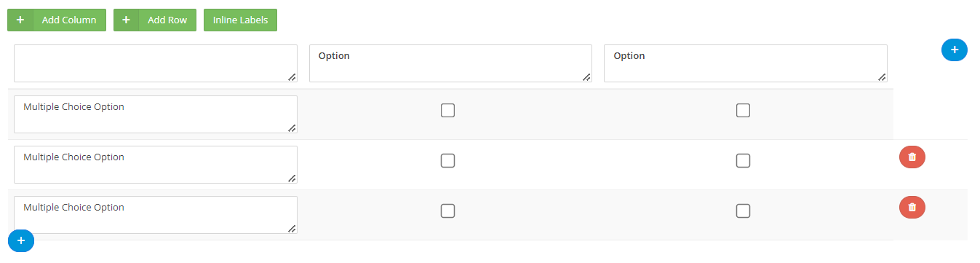Enable third row's second Option checkbox
The width and height of the screenshot is (980, 263).
743,211
